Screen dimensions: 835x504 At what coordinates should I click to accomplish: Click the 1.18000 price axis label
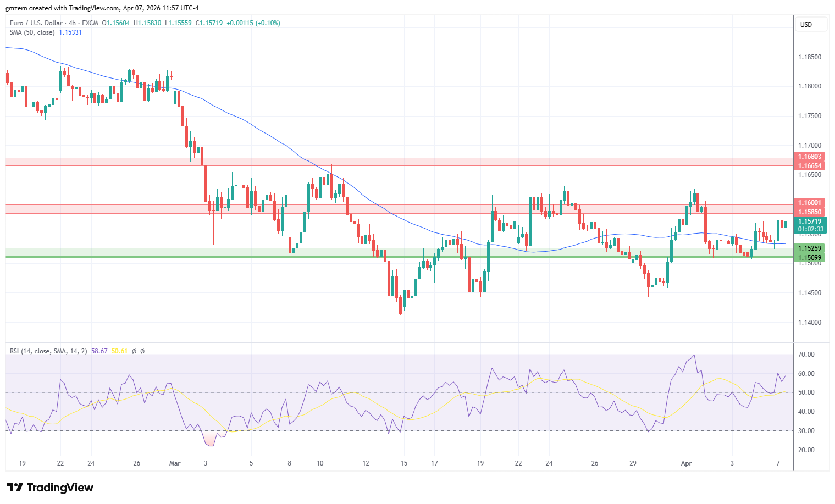click(810, 86)
